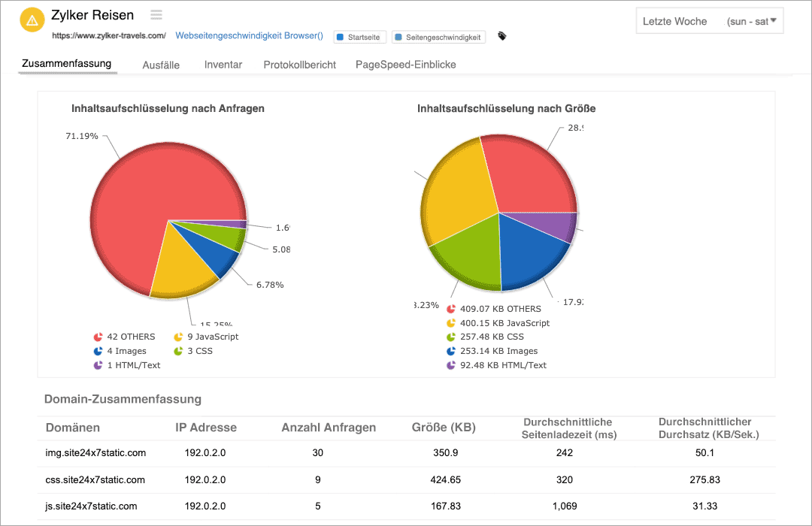
Task: Toggle the Startseite tag
Action: [x=360, y=37]
